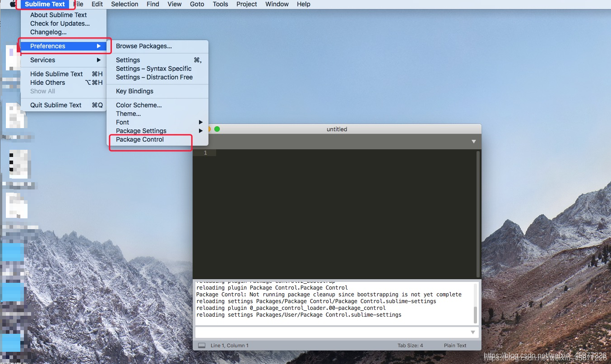
Task: Click the 'Not running package cleanup' console line
Action: pos(329,295)
